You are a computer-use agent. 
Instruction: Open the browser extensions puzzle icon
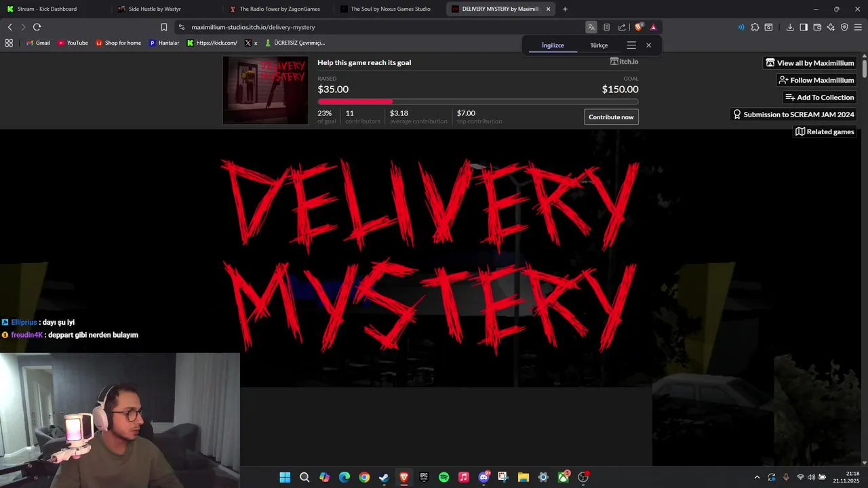[755, 27]
